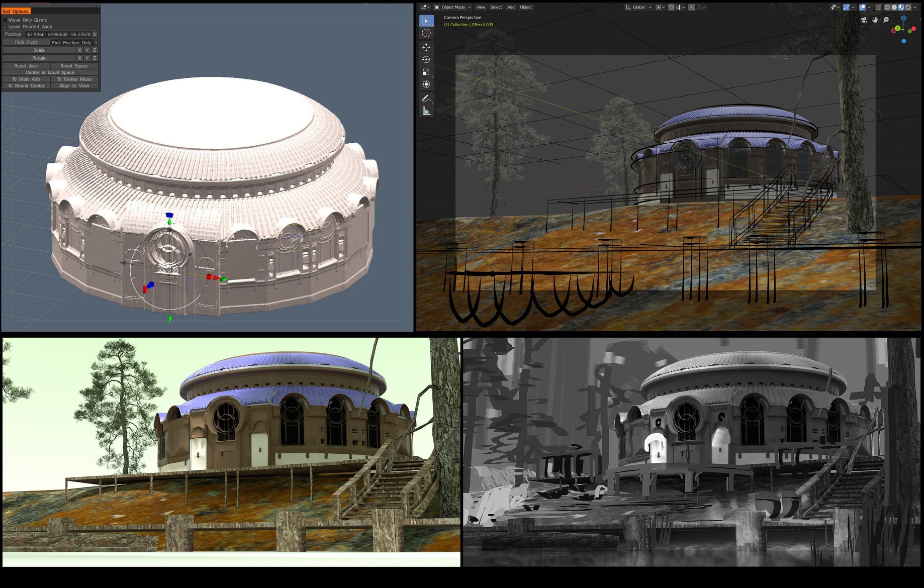Select the Measure ruler tool
Viewport: 924px width, 588px height.
[426, 111]
